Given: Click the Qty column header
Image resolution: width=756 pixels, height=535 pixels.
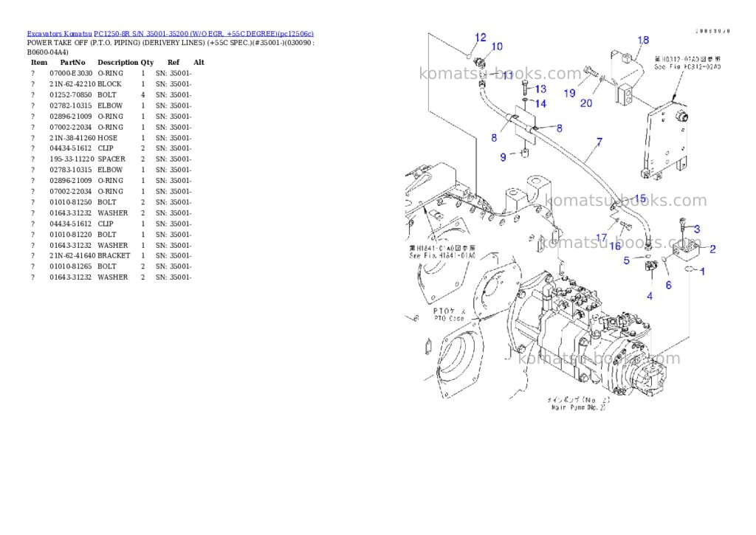Looking at the screenshot, I should coord(147,62).
